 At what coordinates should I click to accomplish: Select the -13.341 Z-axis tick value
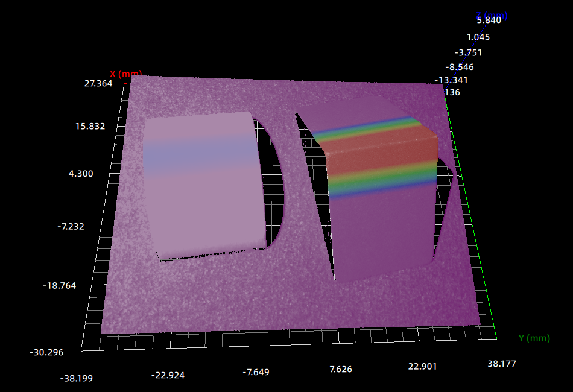point(451,80)
